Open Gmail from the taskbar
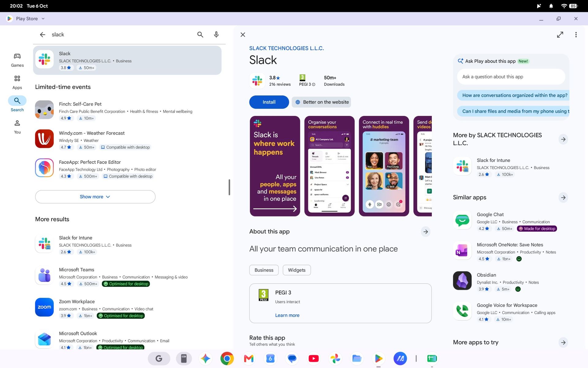This screenshot has width=588, height=368. [248, 358]
